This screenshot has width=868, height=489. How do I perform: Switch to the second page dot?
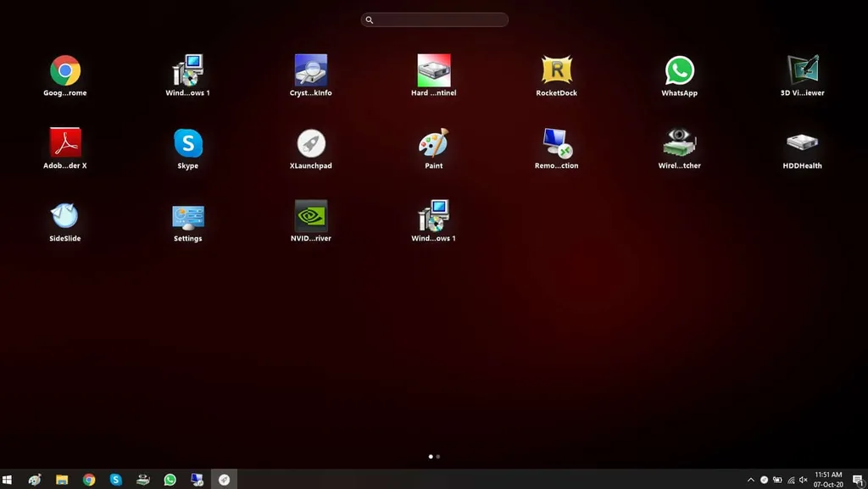(438, 456)
